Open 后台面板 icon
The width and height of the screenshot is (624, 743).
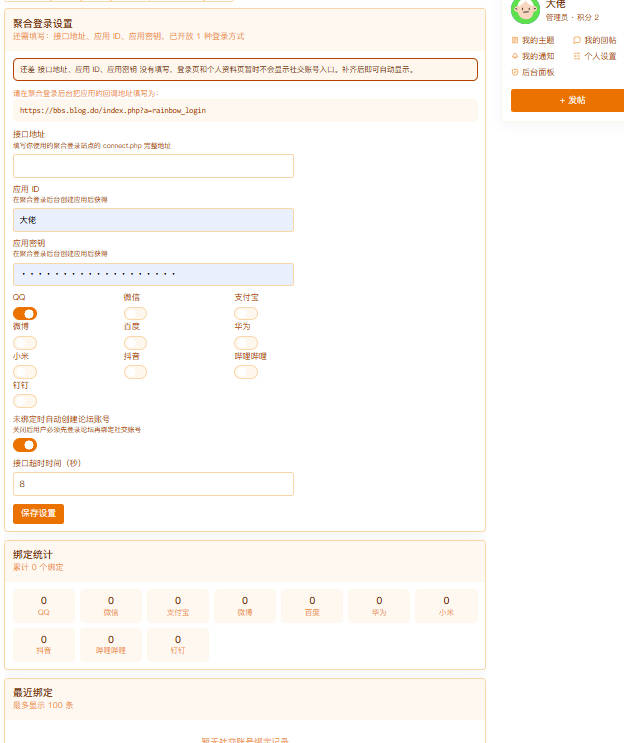[515, 72]
